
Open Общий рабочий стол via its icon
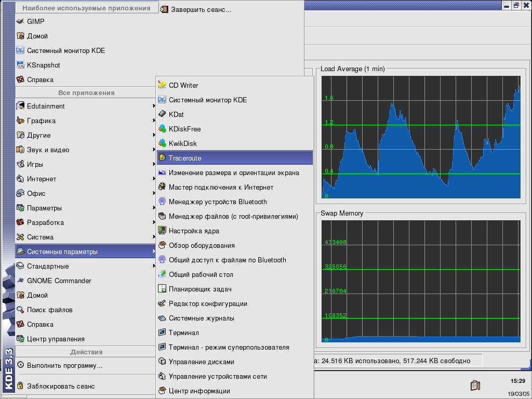(x=162, y=275)
